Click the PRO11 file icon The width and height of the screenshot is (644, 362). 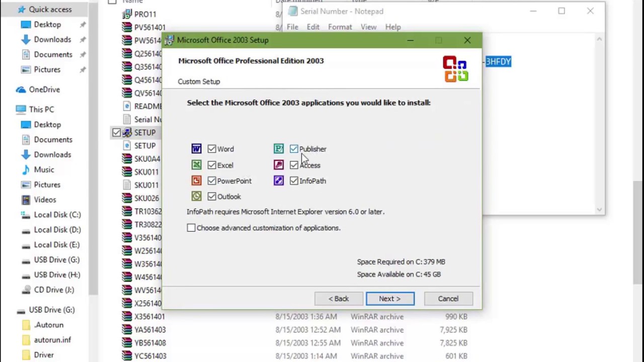coord(127,14)
